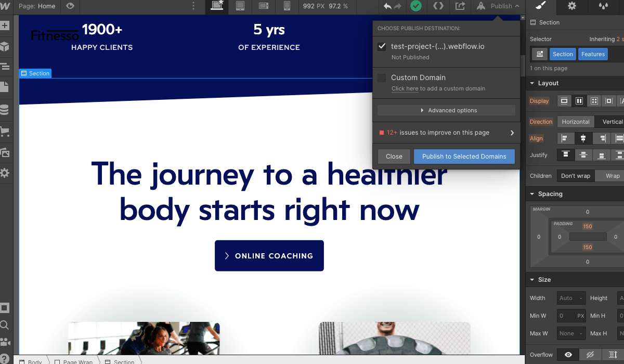Image resolution: width=624 pixels, height=364 pixels.
Task: Open the export code icon
Action: (x=438, y=6)
